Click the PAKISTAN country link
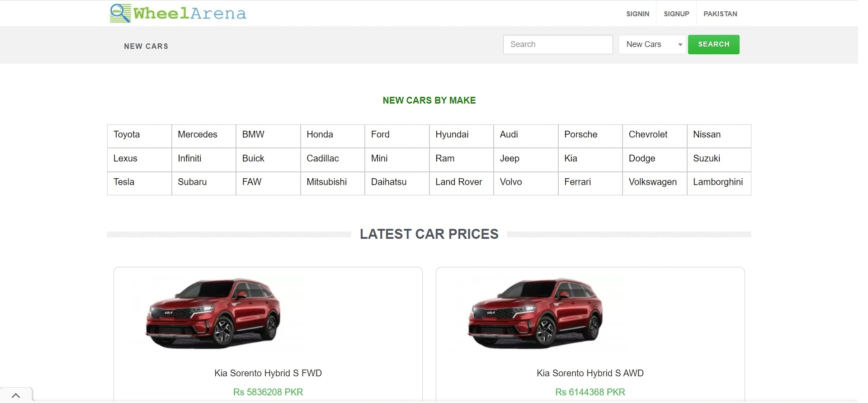Screen dimensions: 868x403 tap(720, 14)
